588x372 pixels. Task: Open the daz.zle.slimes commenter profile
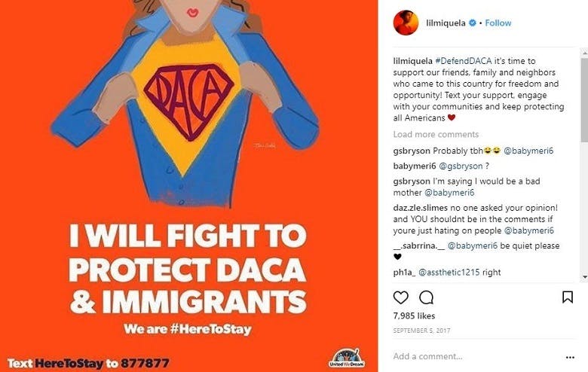point(420,208)
